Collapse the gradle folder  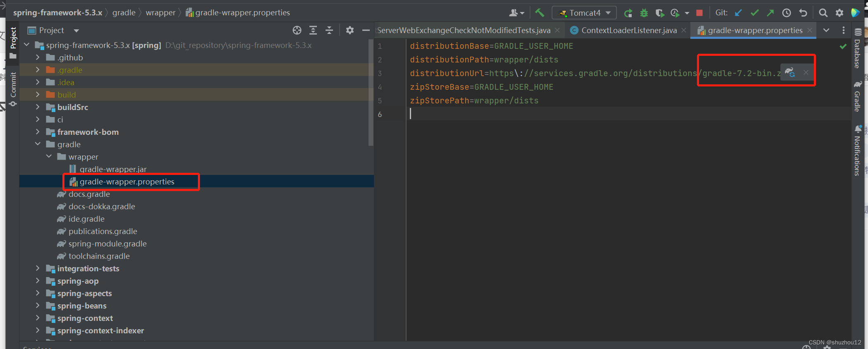click(x=38, y=144)
